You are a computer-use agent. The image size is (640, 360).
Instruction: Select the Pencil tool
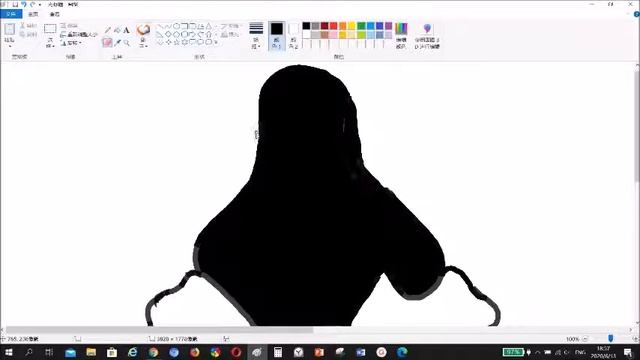pyautogui.click(x=108, y=31)
